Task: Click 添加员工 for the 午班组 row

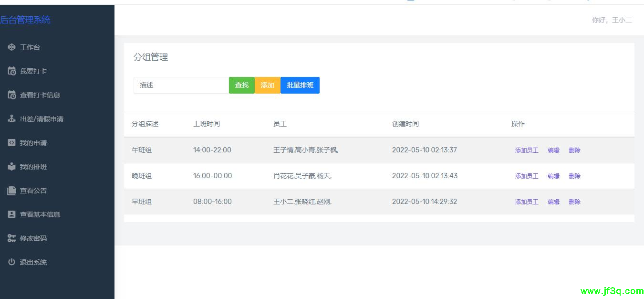Action: click(x=527, y=150)
